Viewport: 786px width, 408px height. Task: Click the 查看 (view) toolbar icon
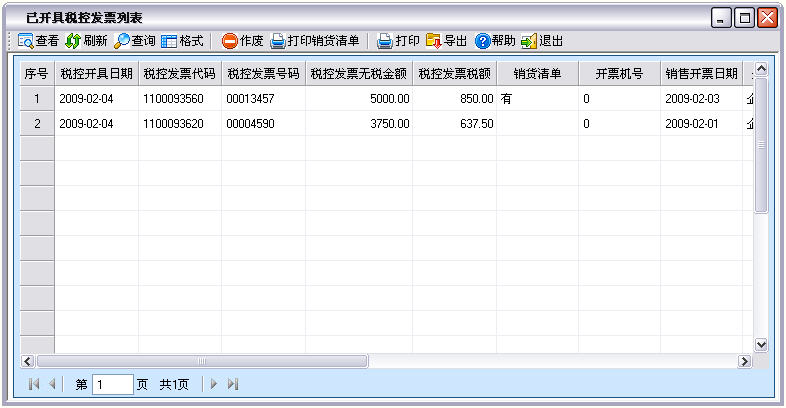25,41
